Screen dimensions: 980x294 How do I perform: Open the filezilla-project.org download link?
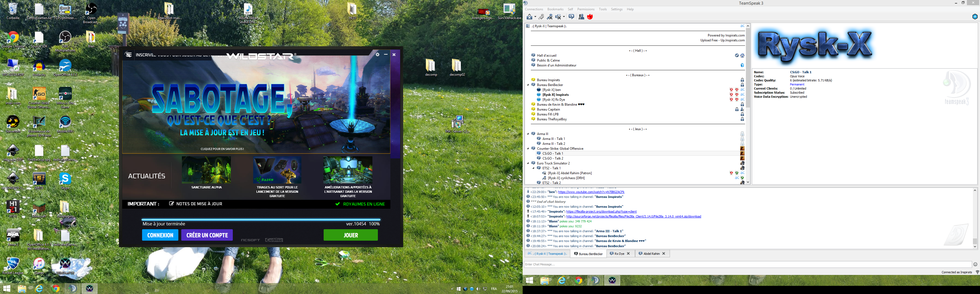[x=601, y=212]
